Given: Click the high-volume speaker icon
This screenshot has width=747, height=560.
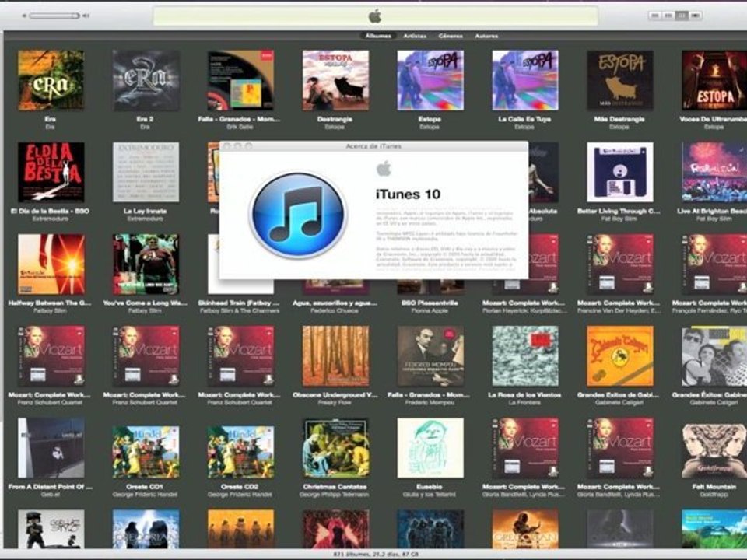Looking at the screenshot, I should coord(86,16).
